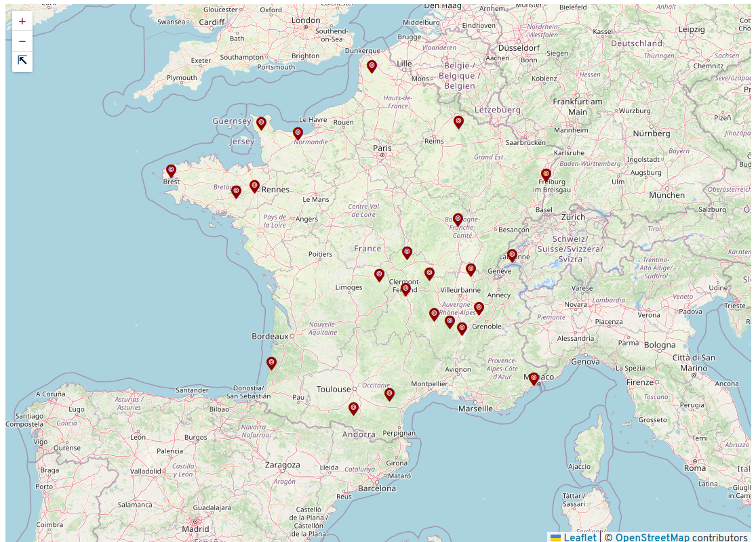Select the marker northeast of Limoges
This screenshot has width=756, height=542.
380,275
